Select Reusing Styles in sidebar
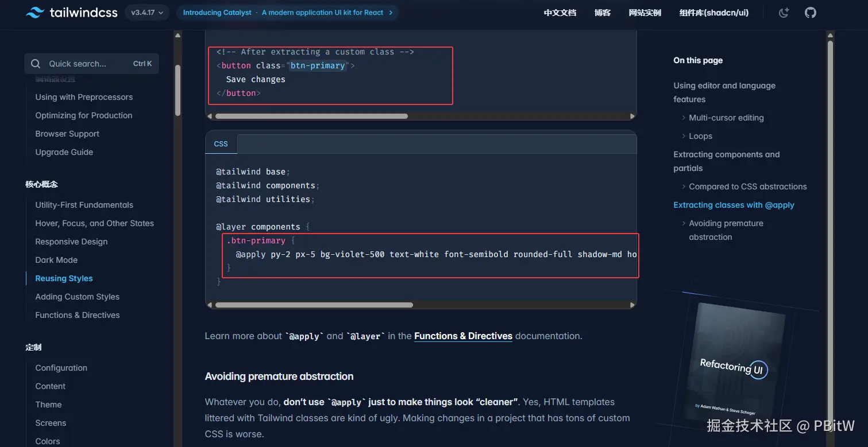Viewport: 868px width, 447px height. pos(64,278)
